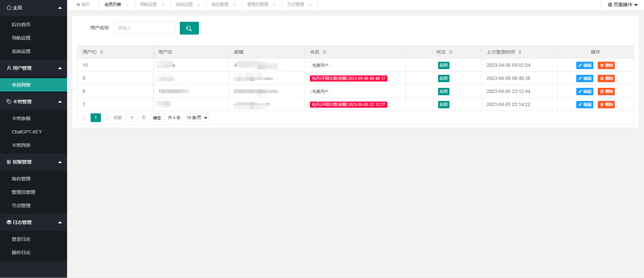Select the 会员列表 tab
This screenshot has height=278, width=644.
tap(113, 5)
